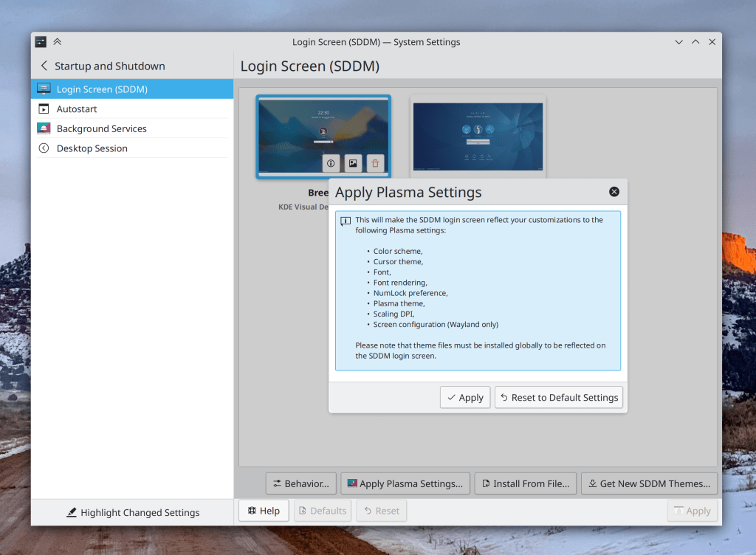Open the Behavior... settings button
The height and width of the screenshot is (555, 756).
pos(300,483)
